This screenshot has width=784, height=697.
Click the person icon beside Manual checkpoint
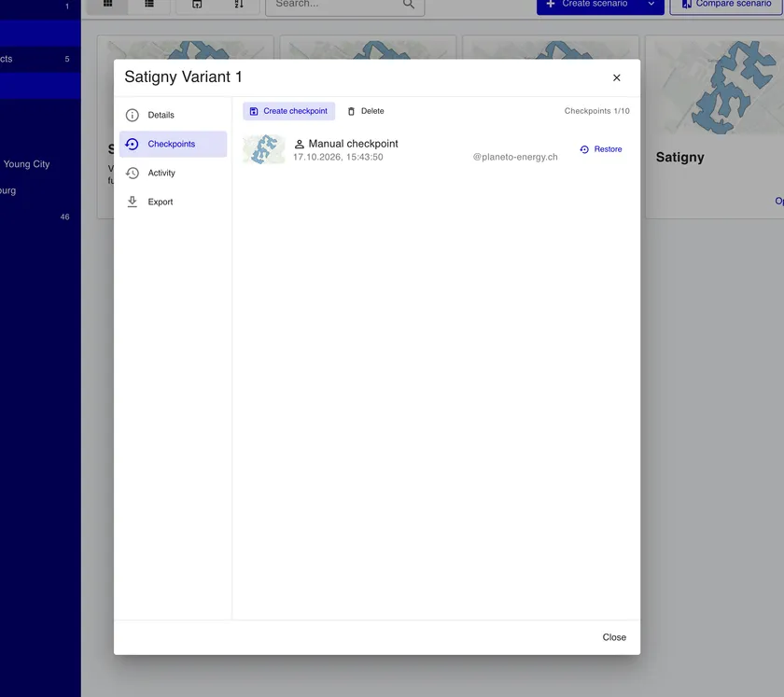coord(299,144)
